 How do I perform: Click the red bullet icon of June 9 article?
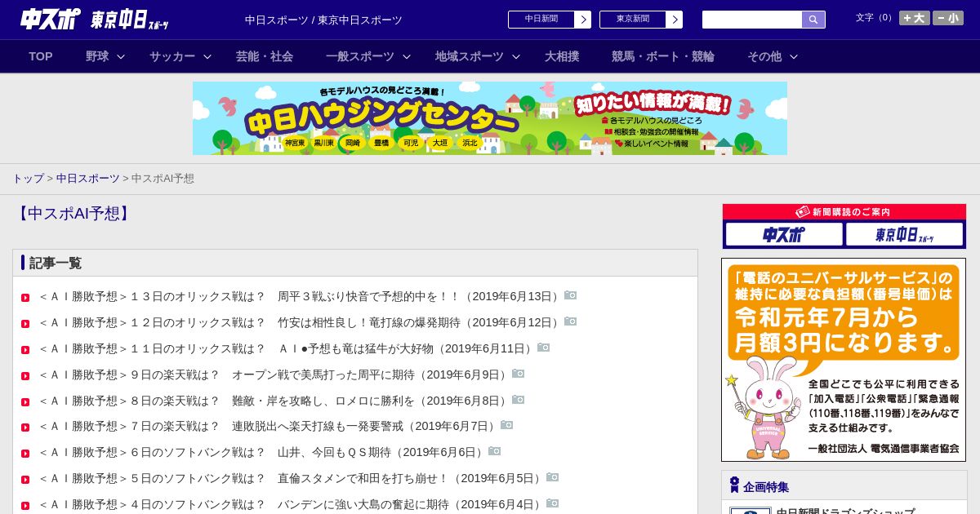click(25, 376)
